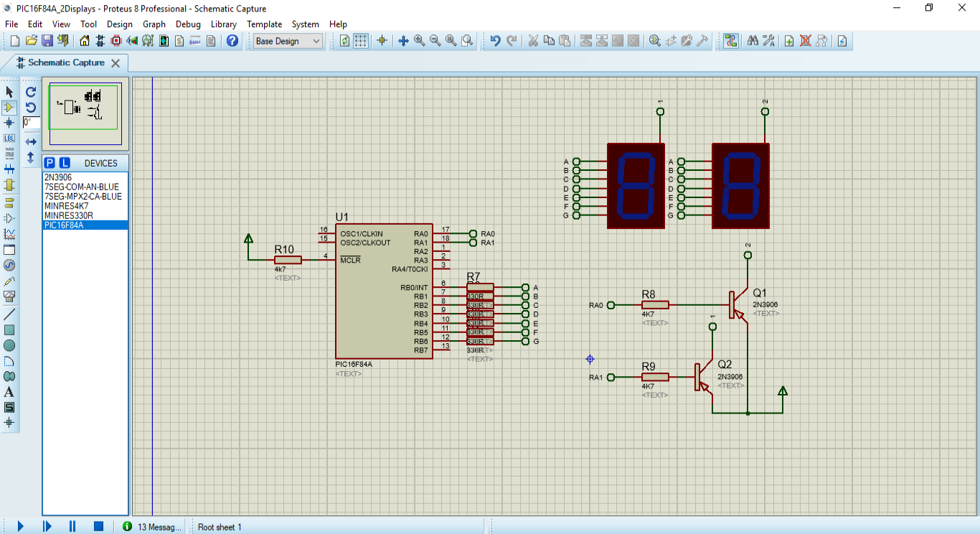
Task: Select the Junction Dot Mode tool
Action: point(9,123)
